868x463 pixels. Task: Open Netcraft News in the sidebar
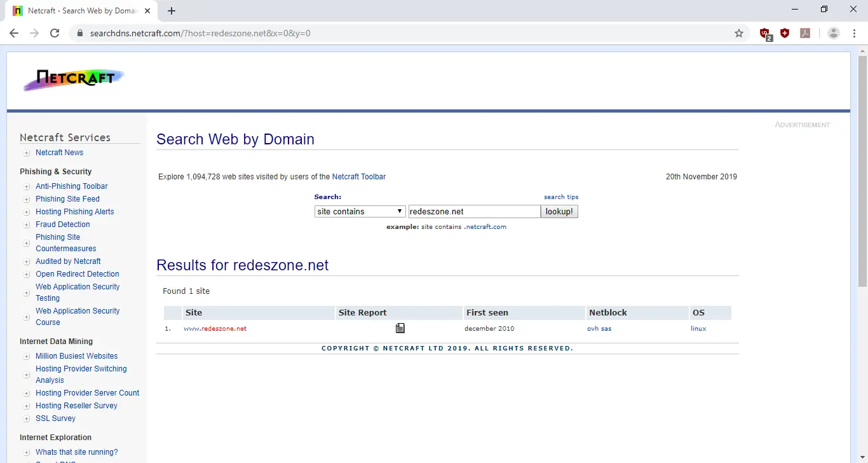pos(59,153)
